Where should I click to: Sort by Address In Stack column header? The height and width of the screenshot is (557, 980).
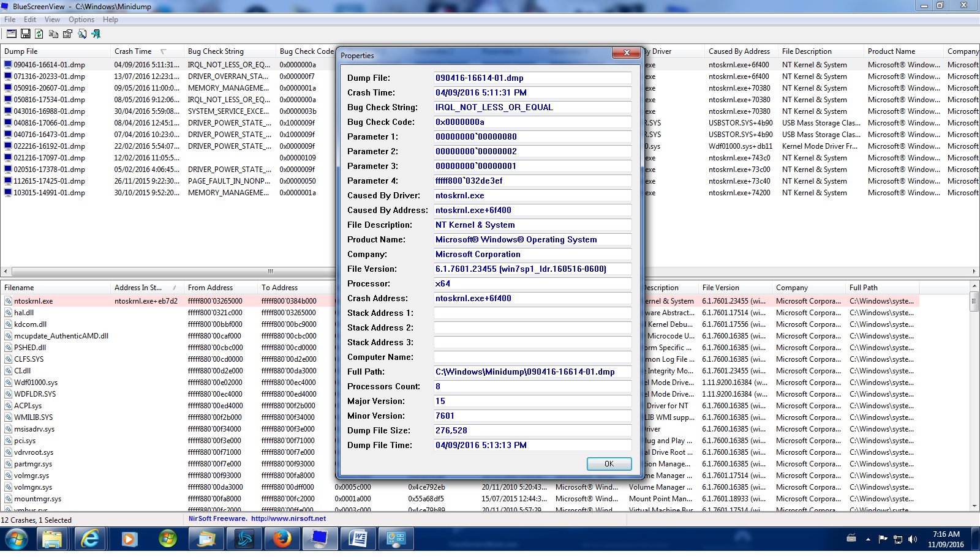[147, 288]
